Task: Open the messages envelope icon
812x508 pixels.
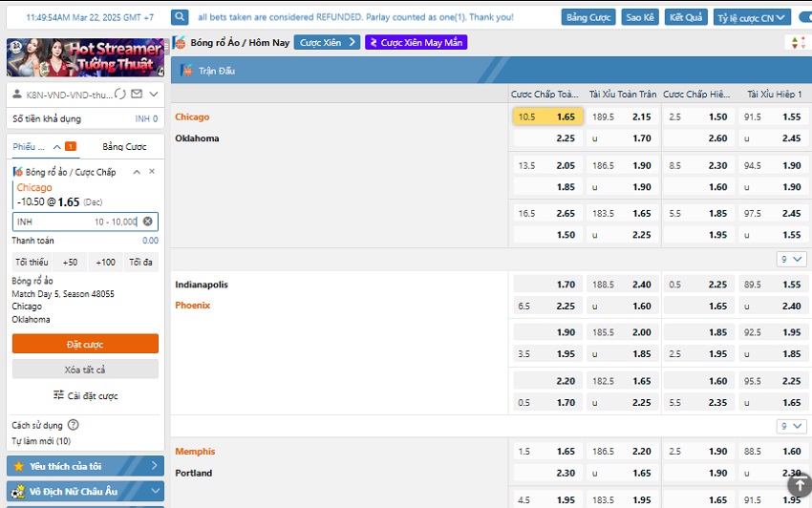Action: (137, 94)
